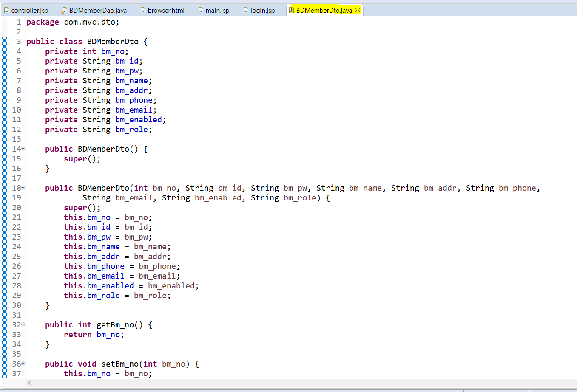Image resolution: width=577 pixels, height=392 pixels.
Task: Click the 'String bm_phone,' constructor parameter
Action: [x=503, y=188]
